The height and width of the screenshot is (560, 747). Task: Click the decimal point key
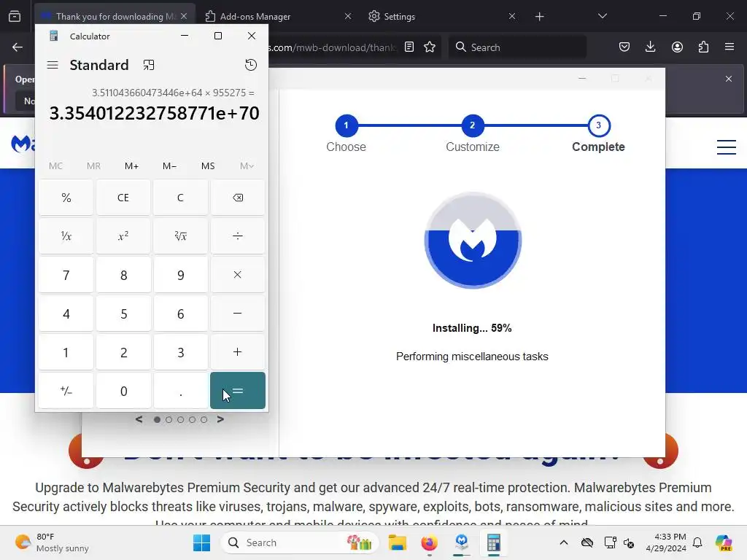[181, 391]
